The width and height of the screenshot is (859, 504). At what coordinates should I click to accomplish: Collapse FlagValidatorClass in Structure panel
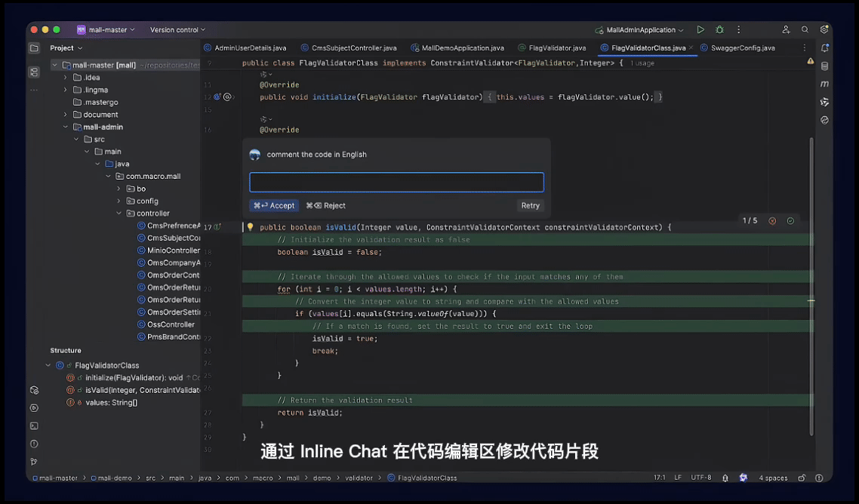(x=48, y=365)
